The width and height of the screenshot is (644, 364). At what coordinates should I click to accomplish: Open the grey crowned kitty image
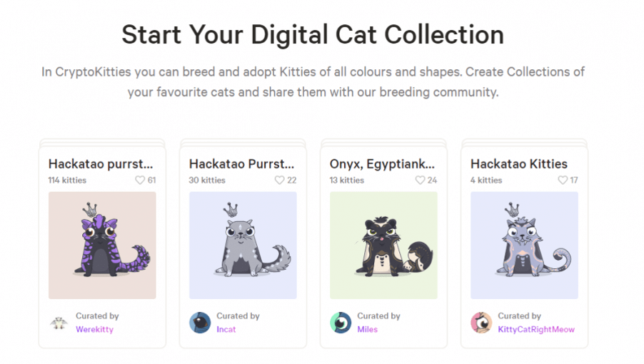243,246
